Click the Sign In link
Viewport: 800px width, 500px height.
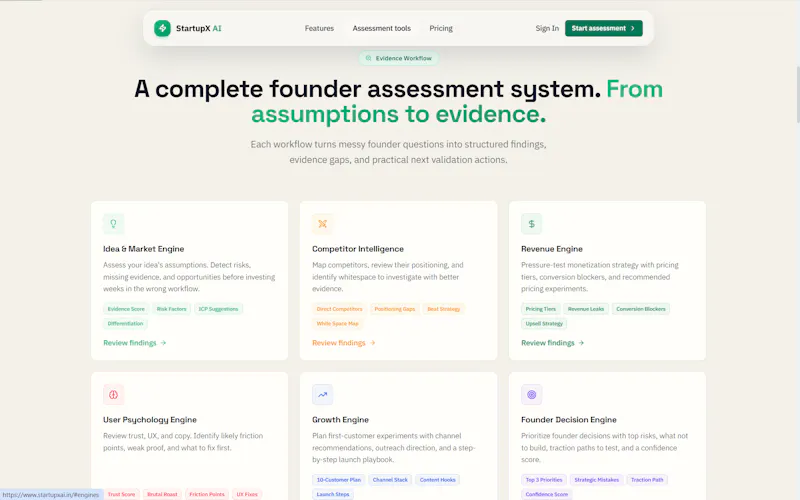(547, 28)
